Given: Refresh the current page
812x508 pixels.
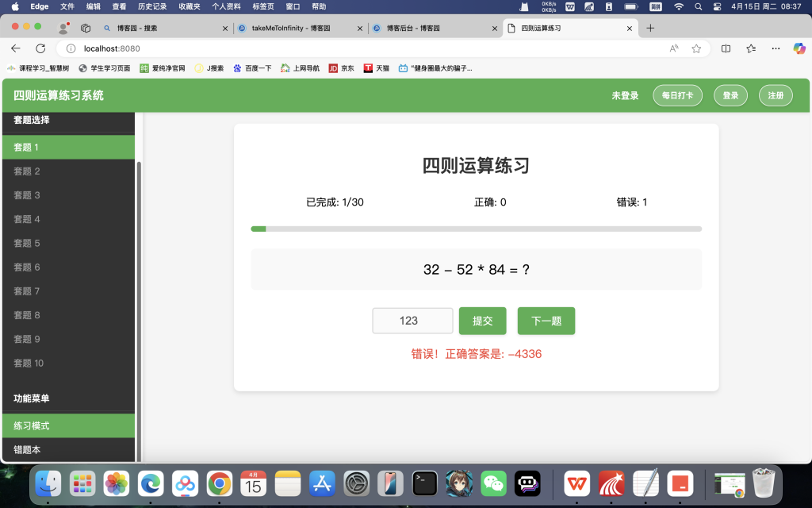Looking at the screenshot, I should click(x=40, y=48).
